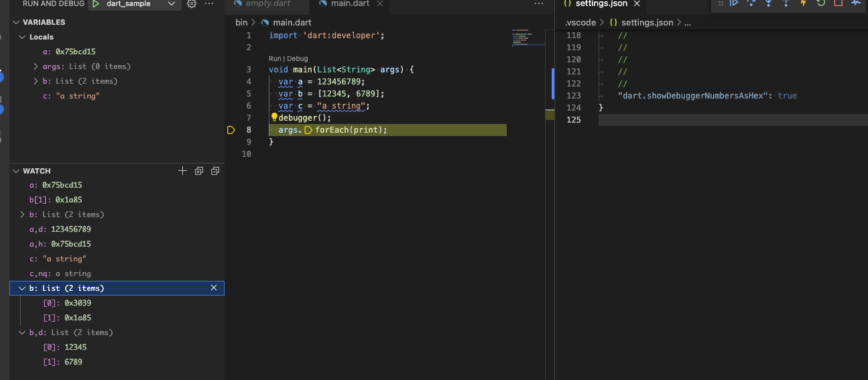The image size is (868, 380).
Task: Open launch.json via the gear icon
Action: [x=192, y=4]
